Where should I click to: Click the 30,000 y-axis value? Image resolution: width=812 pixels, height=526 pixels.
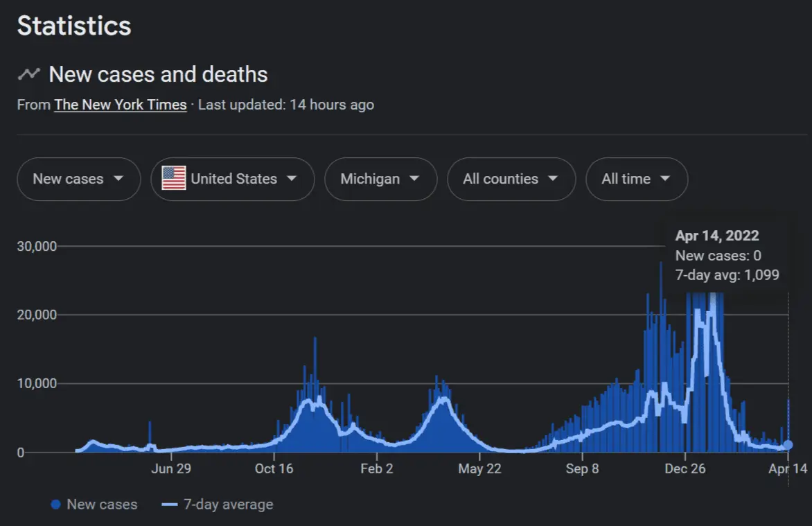36,246
